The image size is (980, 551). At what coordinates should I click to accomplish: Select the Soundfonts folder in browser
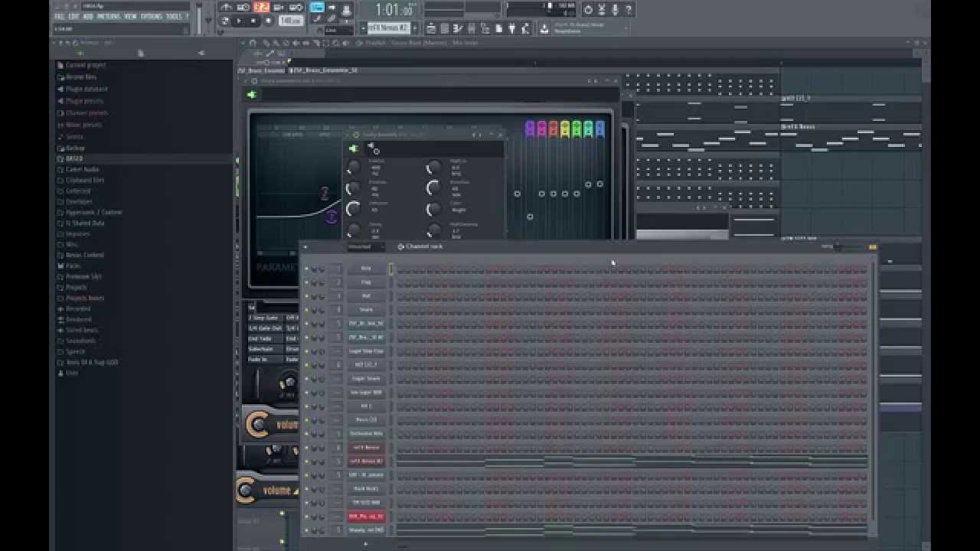tap(80, 341)
